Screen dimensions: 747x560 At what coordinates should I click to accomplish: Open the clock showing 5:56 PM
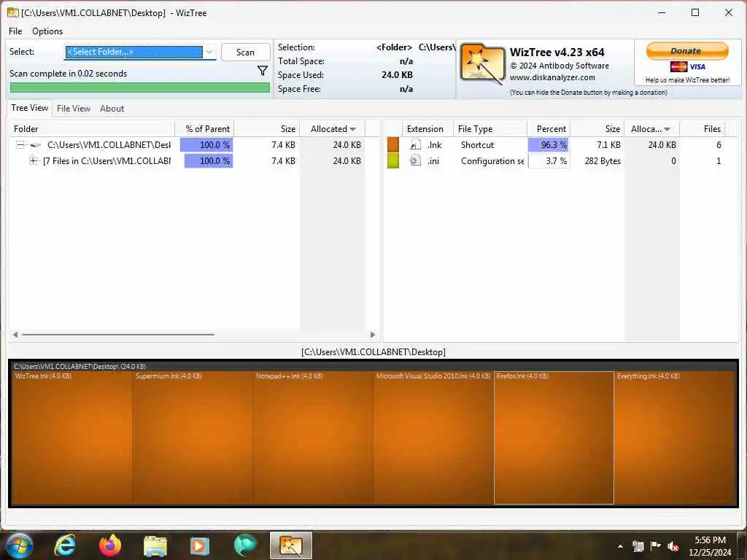click(710, 546)
